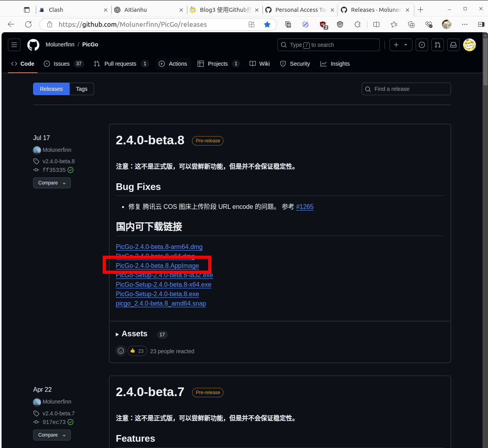
Task: Open the Pull requests shortcut icon in header
Action: [x=438, y=45]
